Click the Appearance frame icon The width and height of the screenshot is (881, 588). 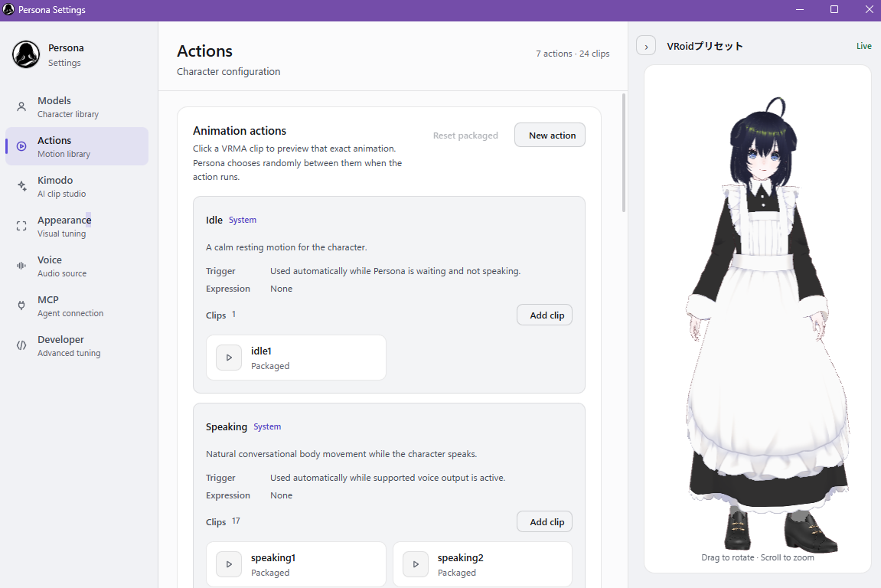[x=21, y=226]
